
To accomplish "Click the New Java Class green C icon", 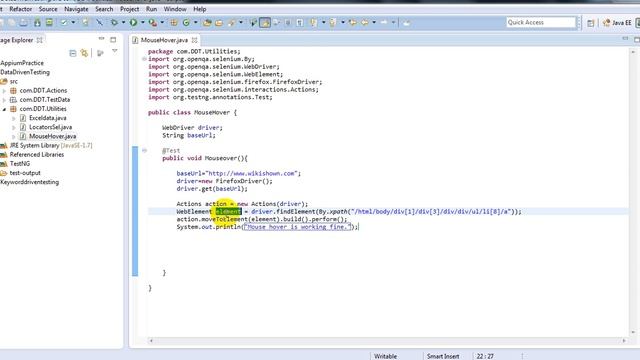I will (186, 22).
